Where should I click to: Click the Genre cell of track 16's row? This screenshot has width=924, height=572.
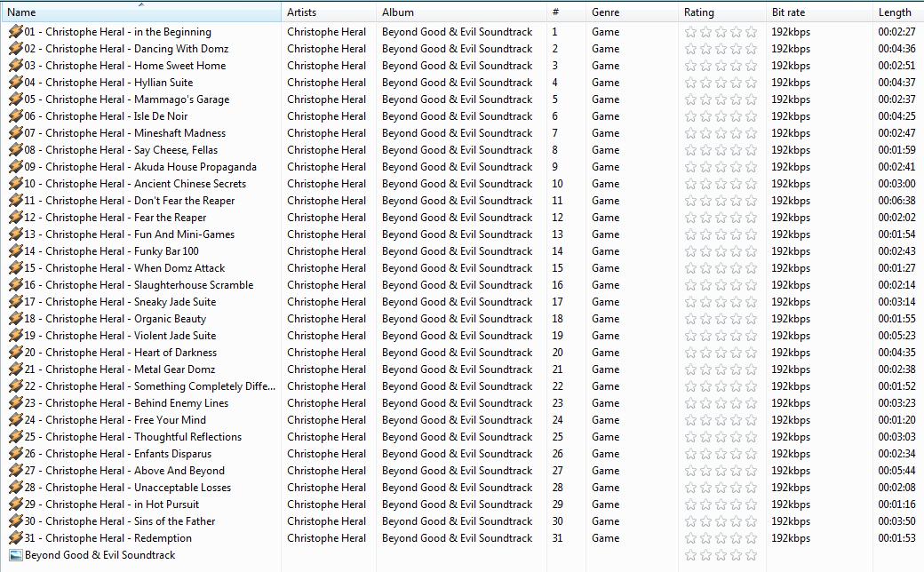point(605,285)
